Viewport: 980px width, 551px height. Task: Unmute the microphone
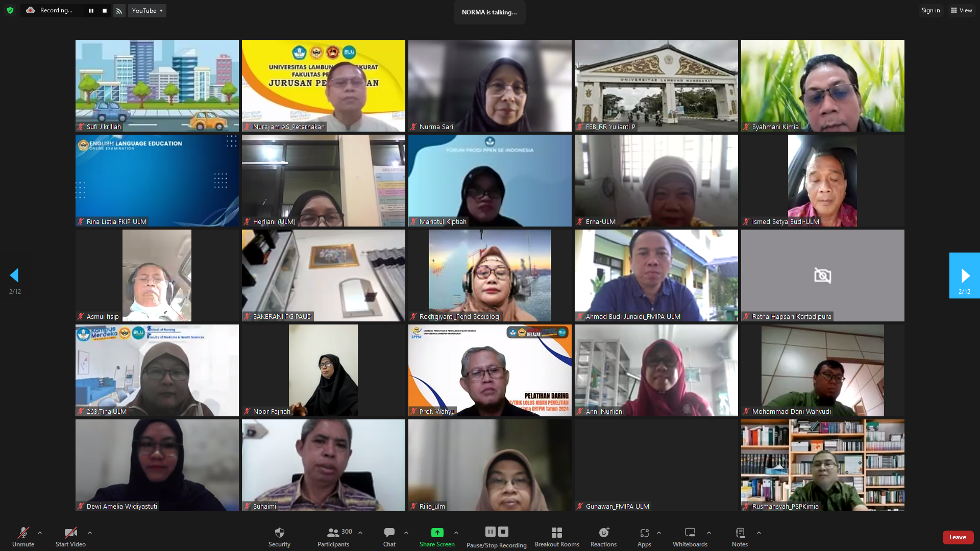[23, 537]
